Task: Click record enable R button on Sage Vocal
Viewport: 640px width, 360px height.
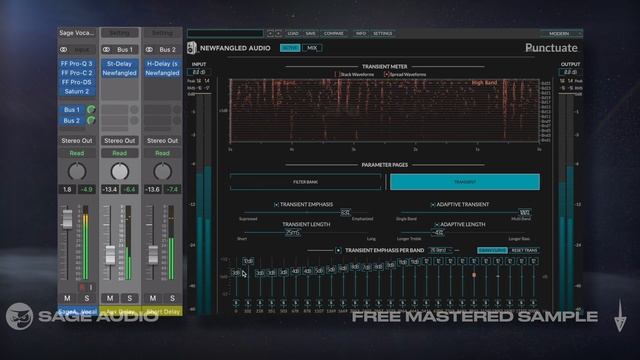Action: (82, 287)
